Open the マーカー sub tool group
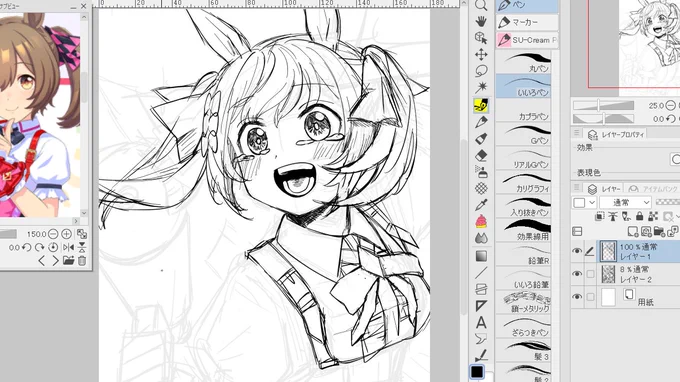 (527, 22)
